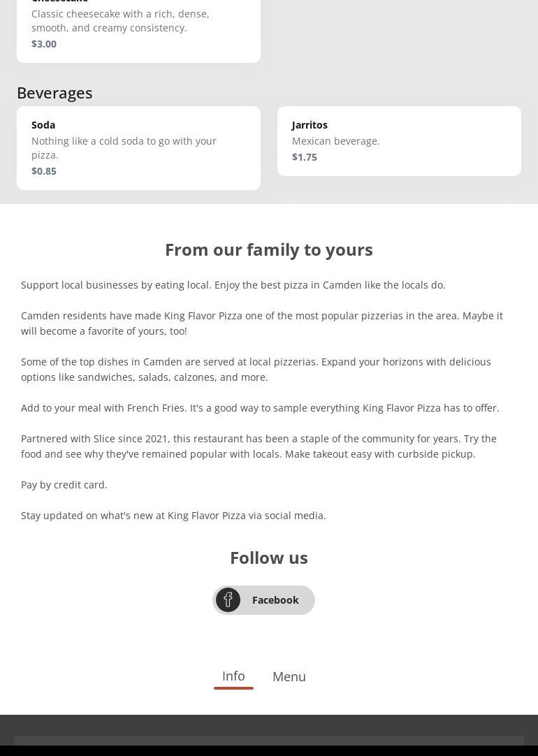Click the Facebook logo icon
538x756 pixels.
(x=228, y=600)
